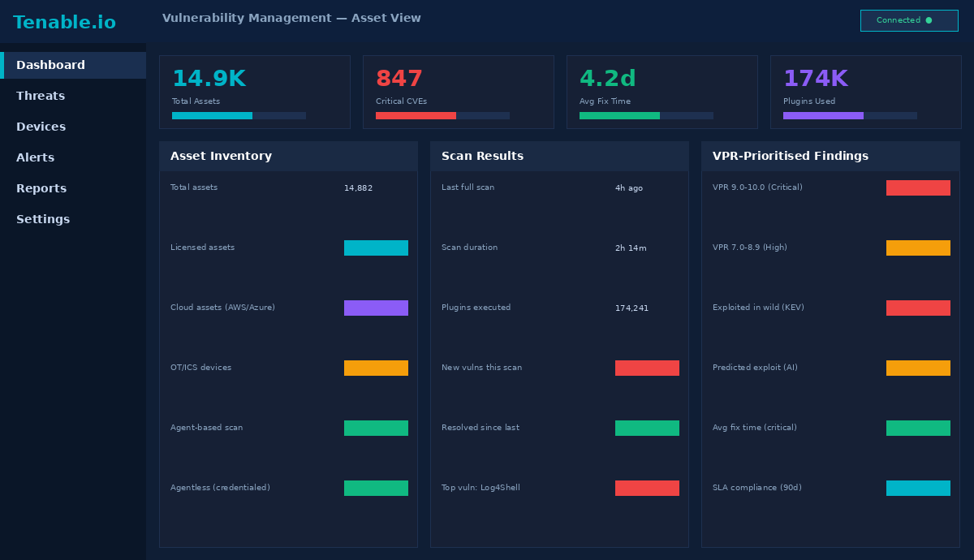Viewport: 974px width, 560px height.
Task: Select the Agentless (credentialed) label
Action: pyautogui.click(x=220, y=488)
